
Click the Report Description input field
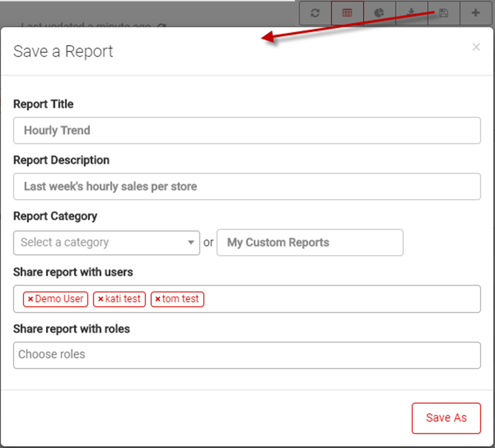tap(247, 187)
